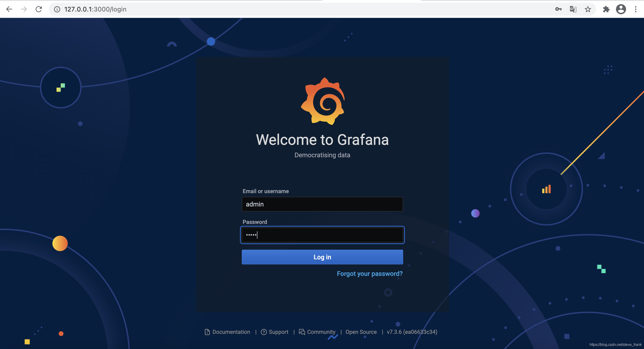Focus the address bar URL 127.0.0.1:3000/login
The width and height of the screenshot is (644, 349).
95,9
